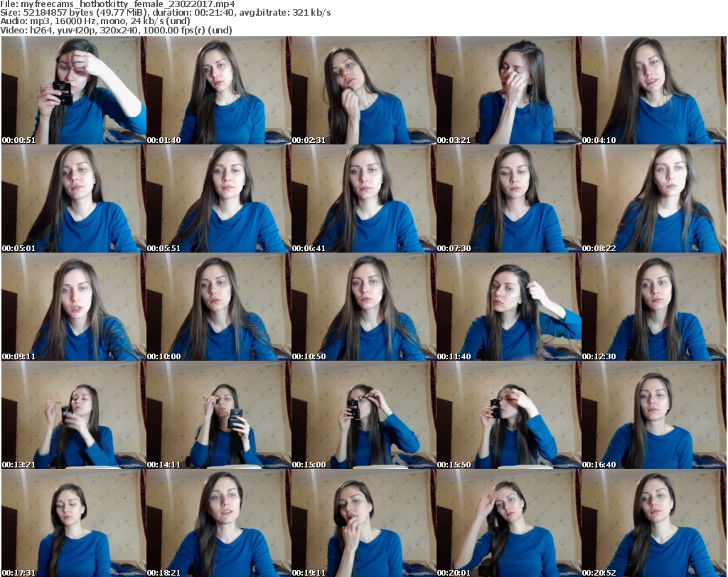Click the Audio mp3 info line
Screen dimensions: 728x577
point(95,21)
